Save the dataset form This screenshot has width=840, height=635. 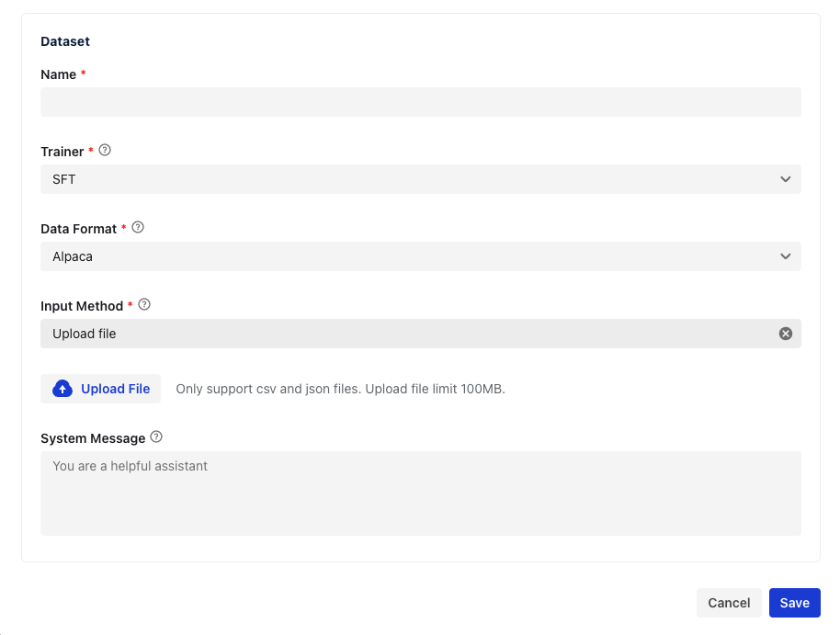794,603
